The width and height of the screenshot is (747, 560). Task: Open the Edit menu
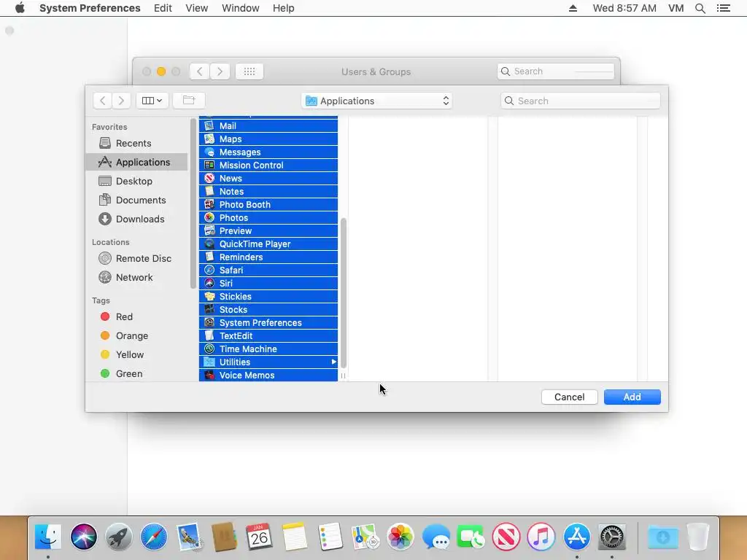pos(163,8)
